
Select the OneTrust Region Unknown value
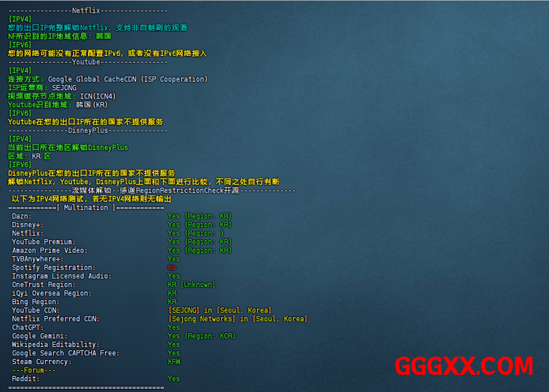(191, 285)
